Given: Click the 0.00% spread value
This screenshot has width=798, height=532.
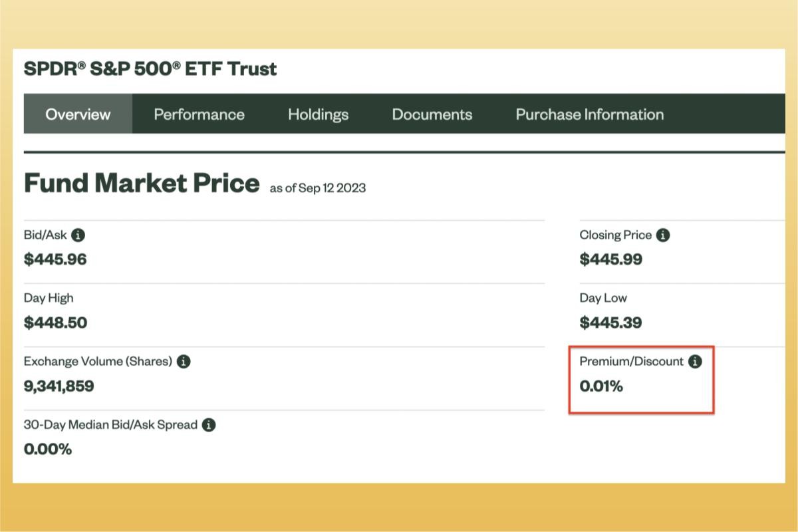Looking at the screenshot, I should [47, 449].
